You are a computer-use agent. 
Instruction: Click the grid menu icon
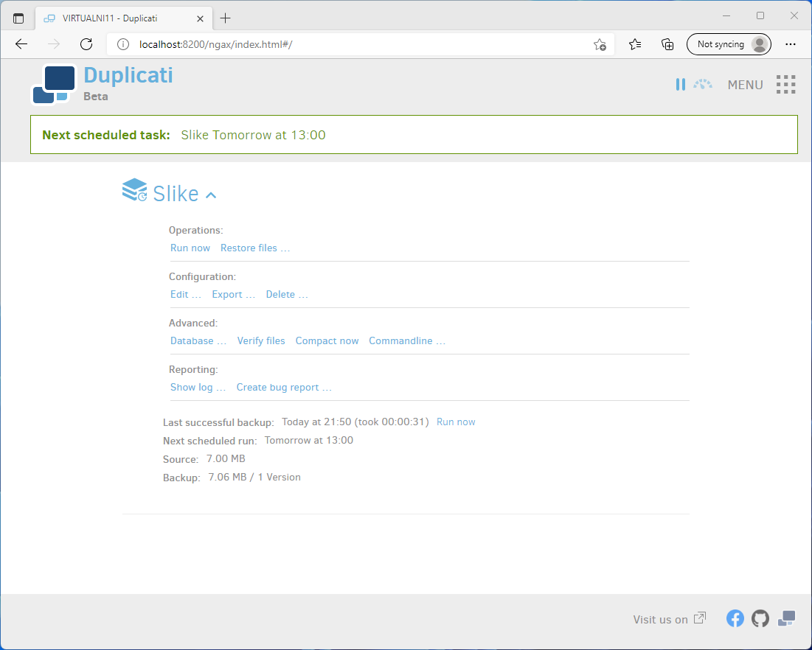click(785, 84)
